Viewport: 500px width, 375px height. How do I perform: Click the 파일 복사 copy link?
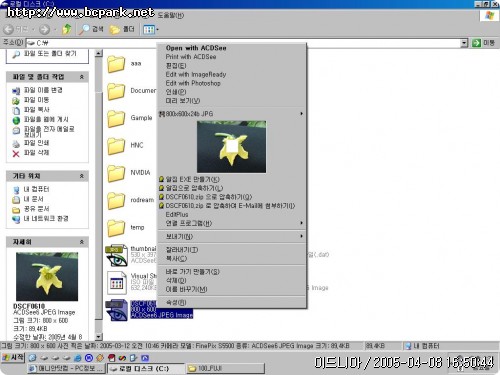point(31,110)
